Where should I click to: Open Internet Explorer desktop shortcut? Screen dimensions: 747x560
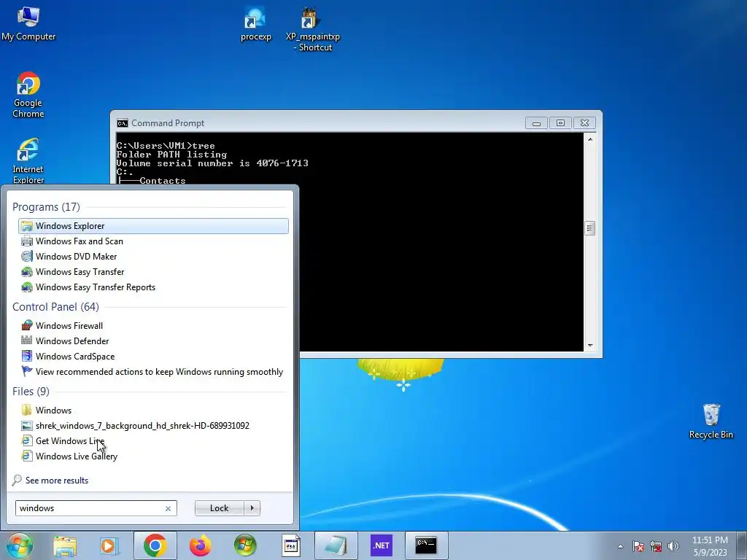point(28,161)
